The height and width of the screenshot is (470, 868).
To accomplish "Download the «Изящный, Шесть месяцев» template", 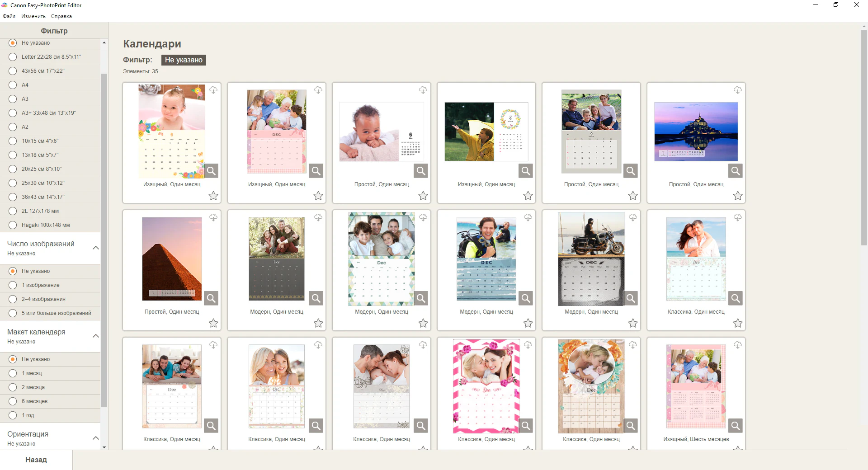I will click(x=737, y=345).
